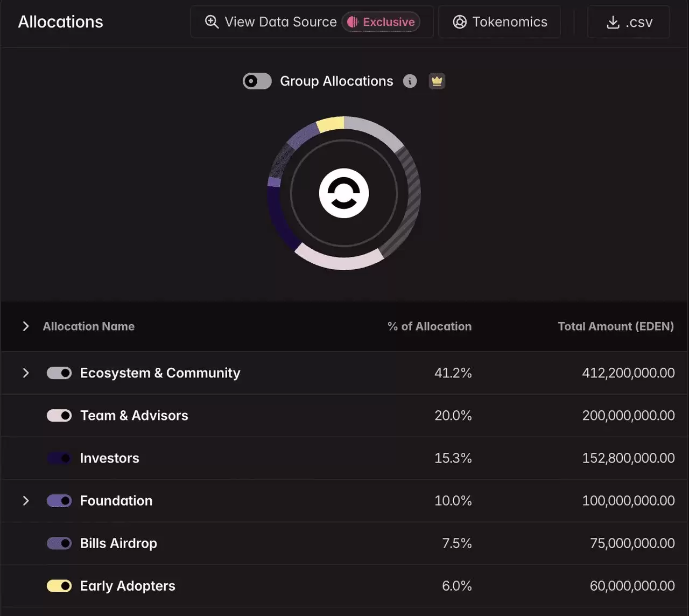Viewport: 689px width, 616px height.
Task: Toggle the Ecosystem & Community allocation switch
Action: pyautogui.click(x=59, y=373)
